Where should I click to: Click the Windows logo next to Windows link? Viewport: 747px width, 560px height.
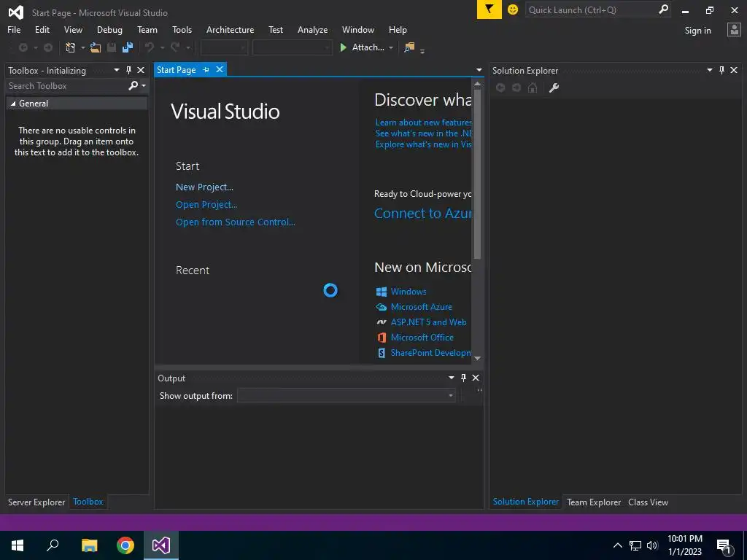[x=381, y=292]
